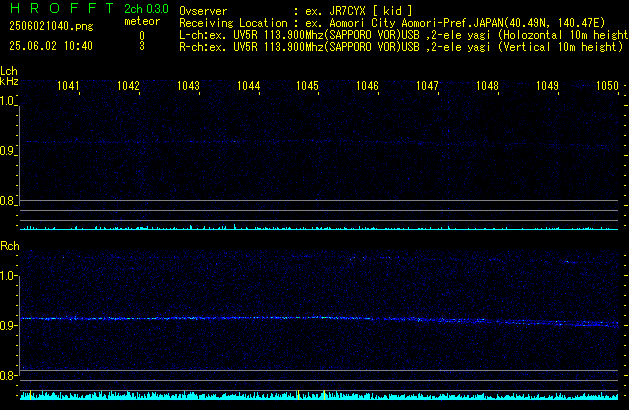Screen dimensions: 629x410
Task: Click the yellow Rch meteor marker below 1045
Action: click(298, 395)
